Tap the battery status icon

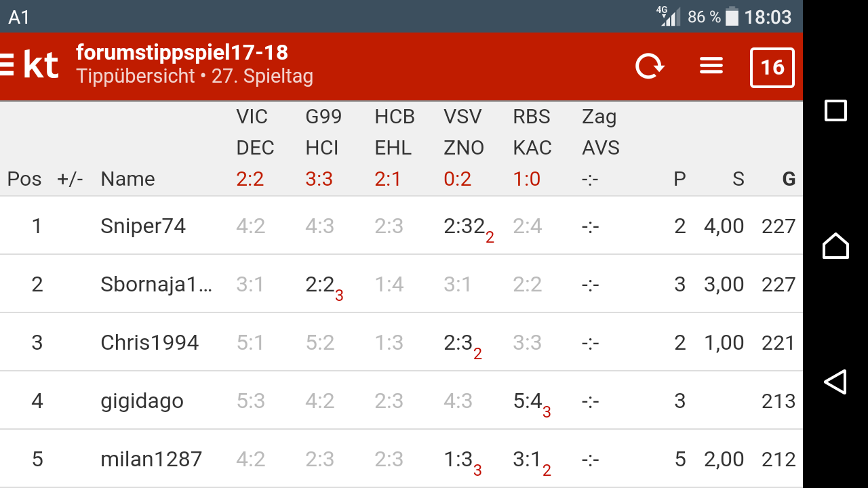[x=732, y=16]
